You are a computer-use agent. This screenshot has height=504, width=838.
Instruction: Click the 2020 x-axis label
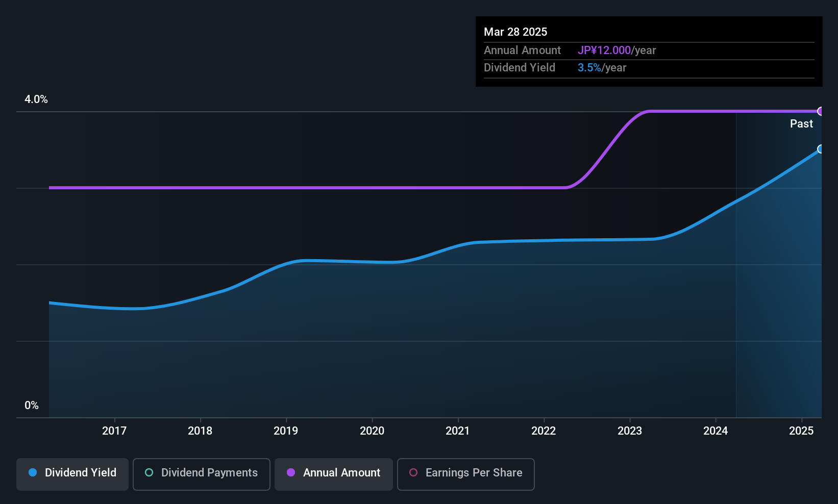pyautogui.click(x=372, y=431)
